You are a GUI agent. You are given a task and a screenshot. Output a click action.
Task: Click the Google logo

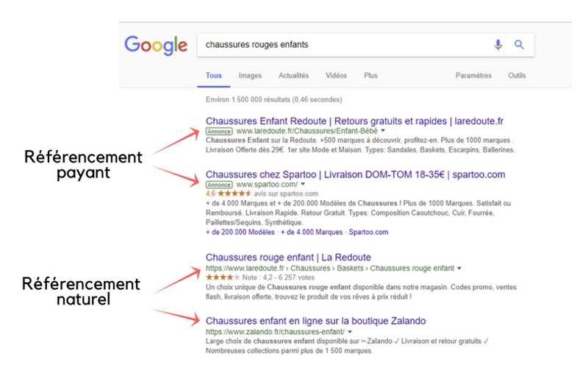coord(156,46)
